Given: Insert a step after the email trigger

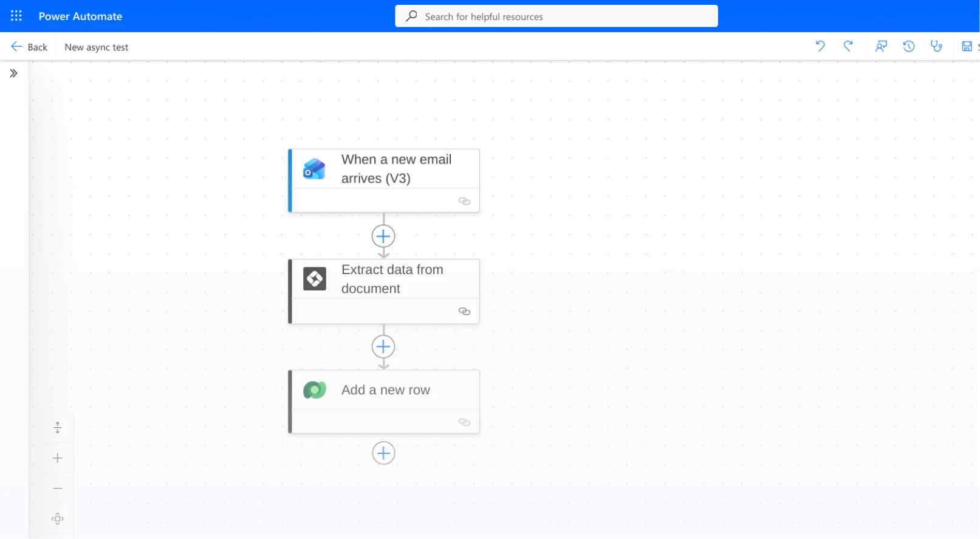Looking at the screenshot, I should [383, 236].
